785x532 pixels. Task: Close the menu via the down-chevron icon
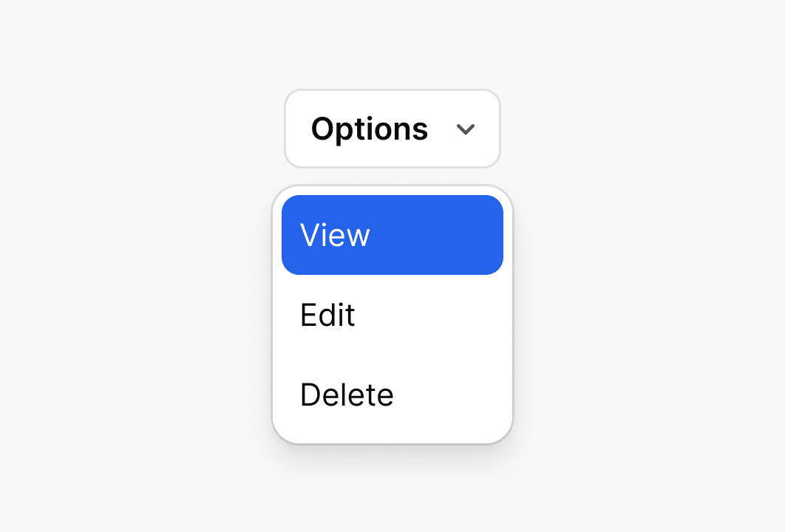(465, 129)
